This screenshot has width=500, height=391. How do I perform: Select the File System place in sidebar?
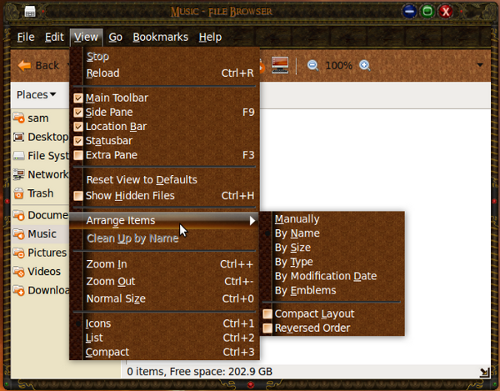coord(40,156)
